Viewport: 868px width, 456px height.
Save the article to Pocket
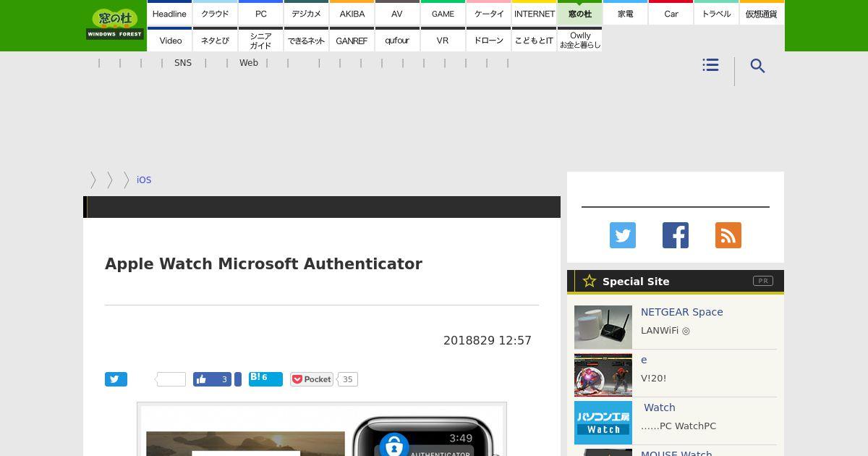[x=311, y=379]
